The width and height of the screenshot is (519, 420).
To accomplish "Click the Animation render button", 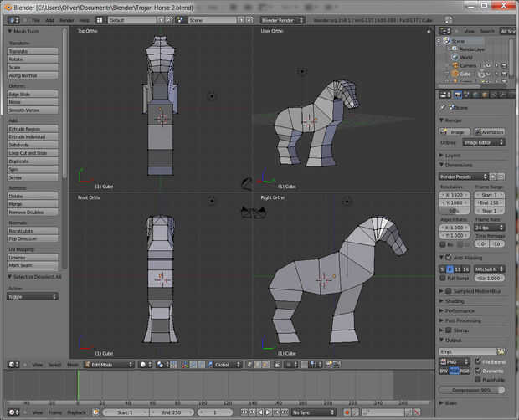I will 489,131.
